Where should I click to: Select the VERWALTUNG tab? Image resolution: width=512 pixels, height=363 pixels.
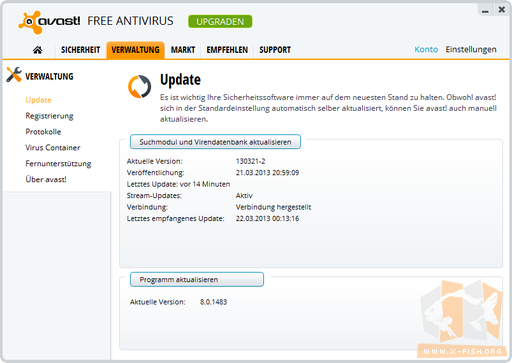[135, 50]
